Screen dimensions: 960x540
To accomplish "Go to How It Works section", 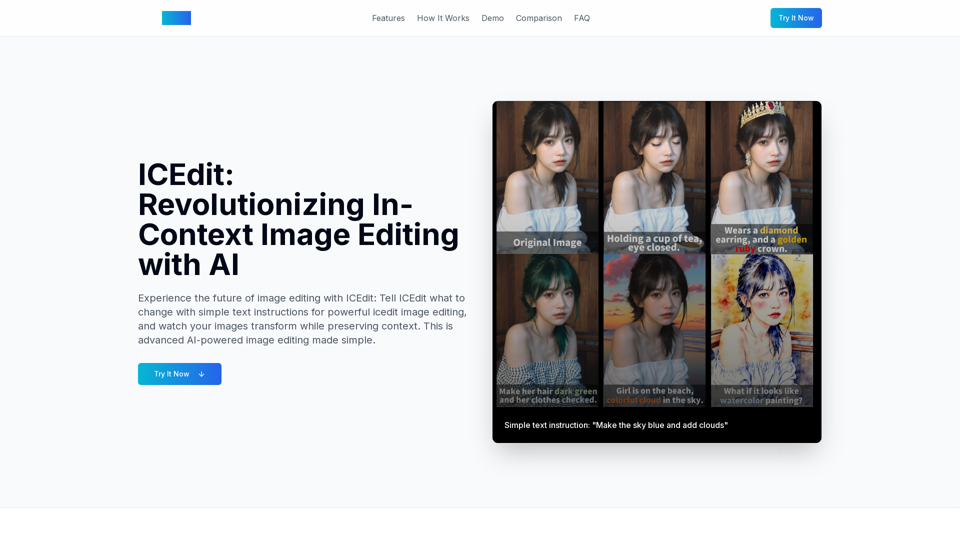I will click(443, 18).
